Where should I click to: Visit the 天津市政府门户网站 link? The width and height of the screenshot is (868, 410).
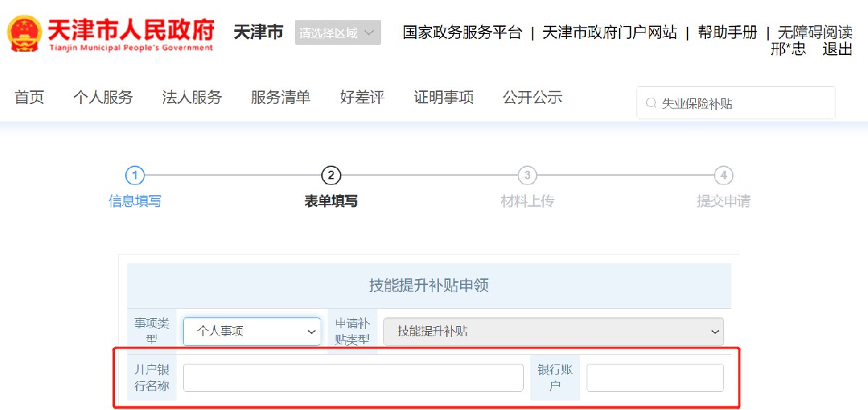(x=610, y=33)
